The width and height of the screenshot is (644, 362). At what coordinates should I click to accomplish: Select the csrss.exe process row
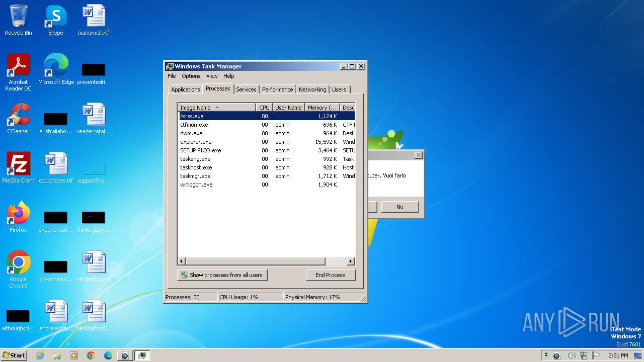(266, 116)
